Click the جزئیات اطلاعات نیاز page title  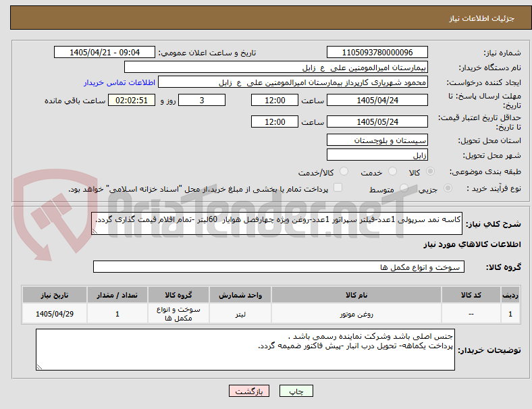482,18
